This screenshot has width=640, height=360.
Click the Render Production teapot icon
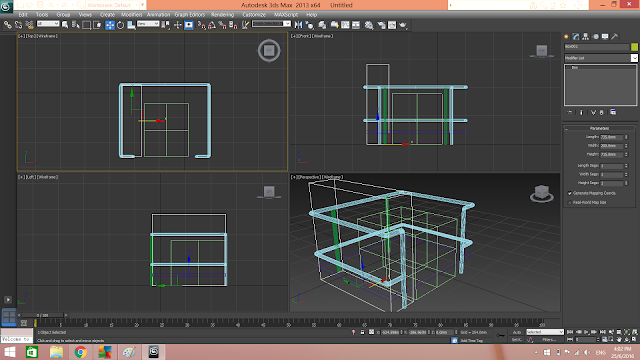[x=403, y=25]
